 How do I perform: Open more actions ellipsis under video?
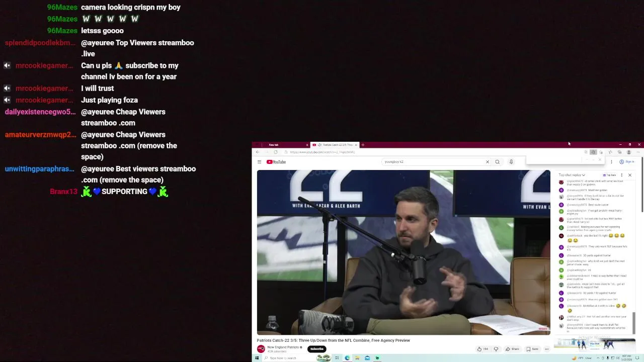click(546, 349)
